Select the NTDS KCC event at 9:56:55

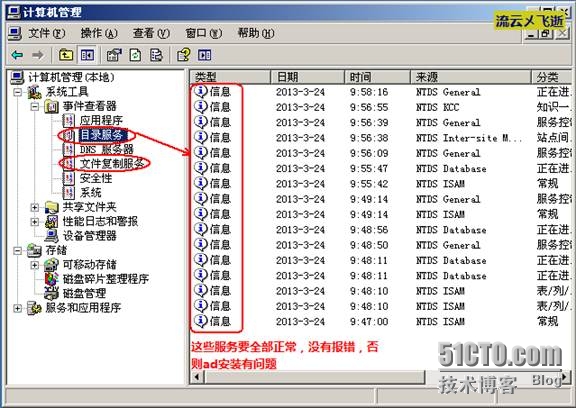click(381, 107)
